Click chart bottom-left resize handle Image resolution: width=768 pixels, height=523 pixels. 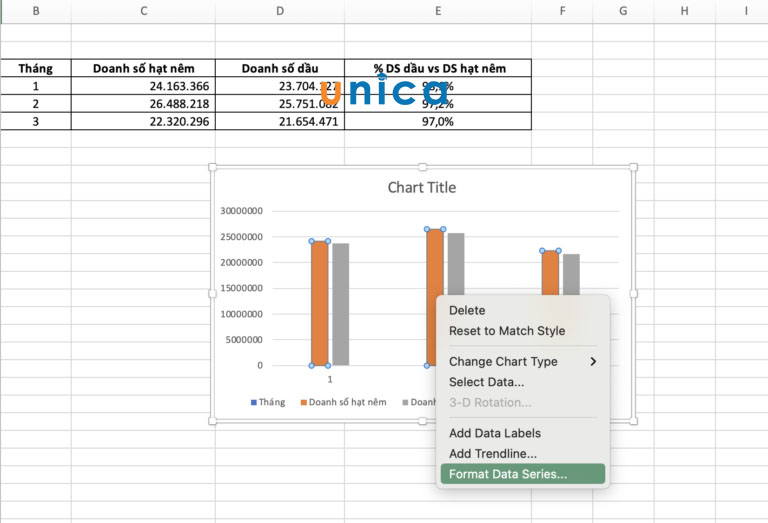point(213,421)
